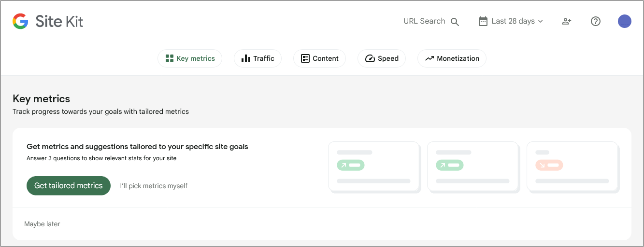This screenshot has width=644, height=247.
Task: Open the user account avatar
Action: click(x=625, y=21)
